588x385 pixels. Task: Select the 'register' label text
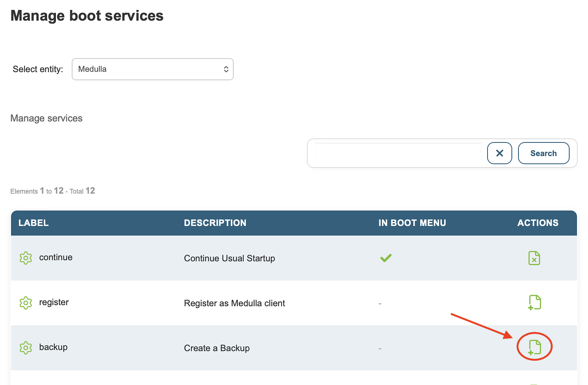click(54, 302)
